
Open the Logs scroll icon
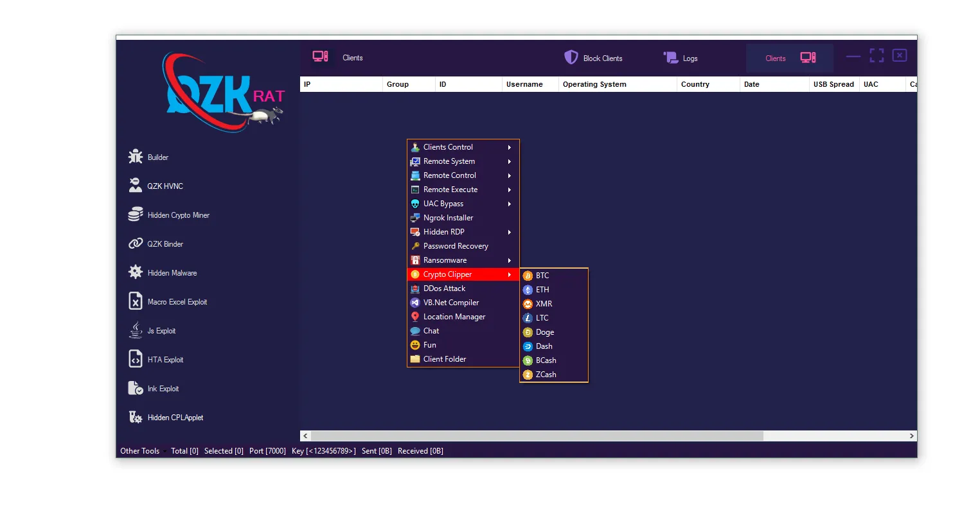click(671, 58)
